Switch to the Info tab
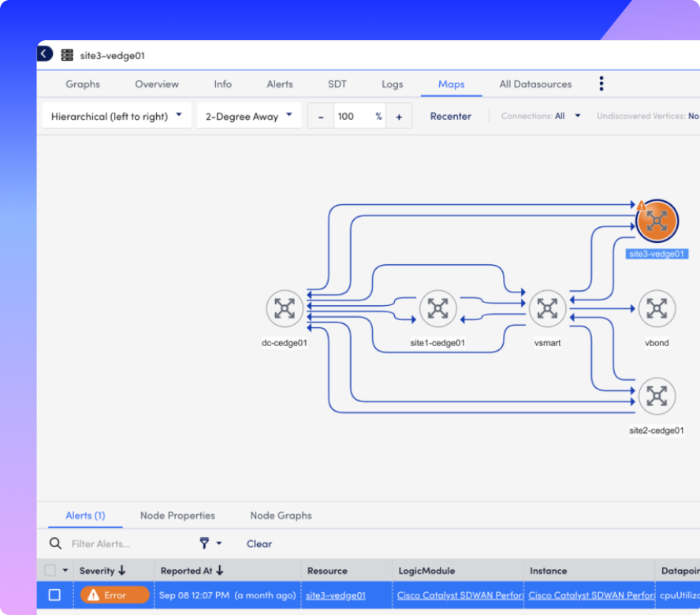 [x=222, y=84]
